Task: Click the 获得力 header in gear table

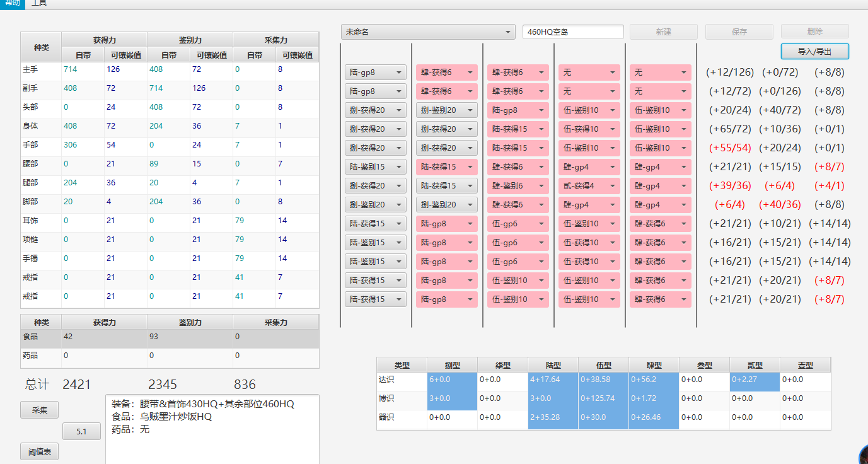Action: pyautogui.click(x=104, y=40)
